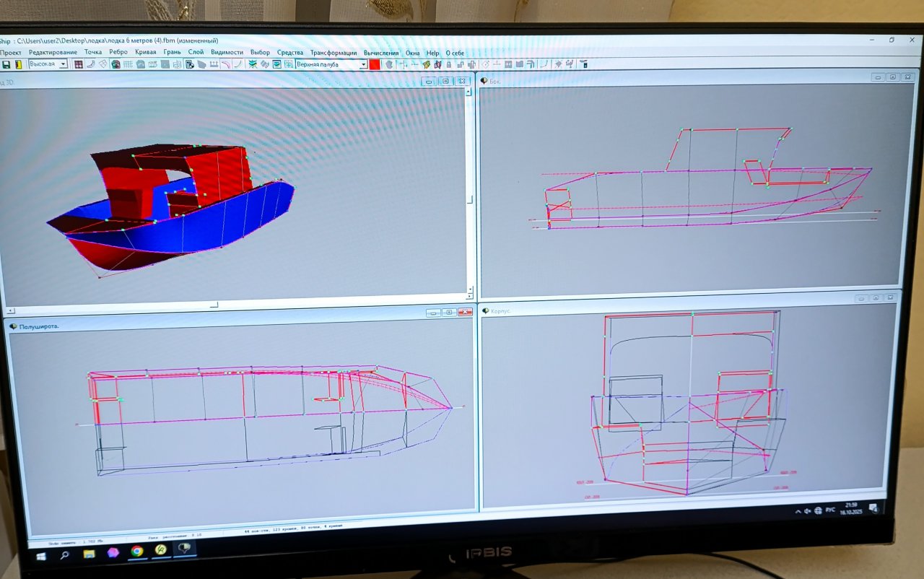Screen dimensions: 924x579
Task: Click the pink curve icon in the toolbar
Action: (x=225, y=64)
